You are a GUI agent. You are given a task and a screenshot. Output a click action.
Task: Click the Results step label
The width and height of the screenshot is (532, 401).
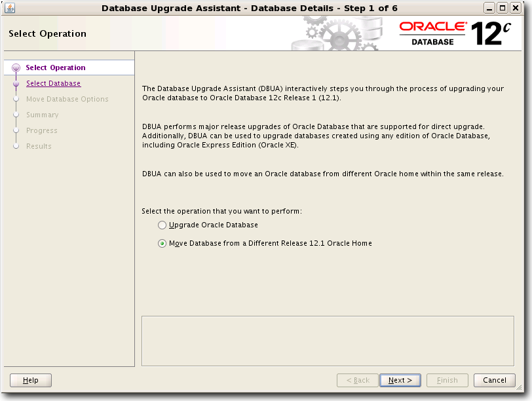(x=39, y=146)
